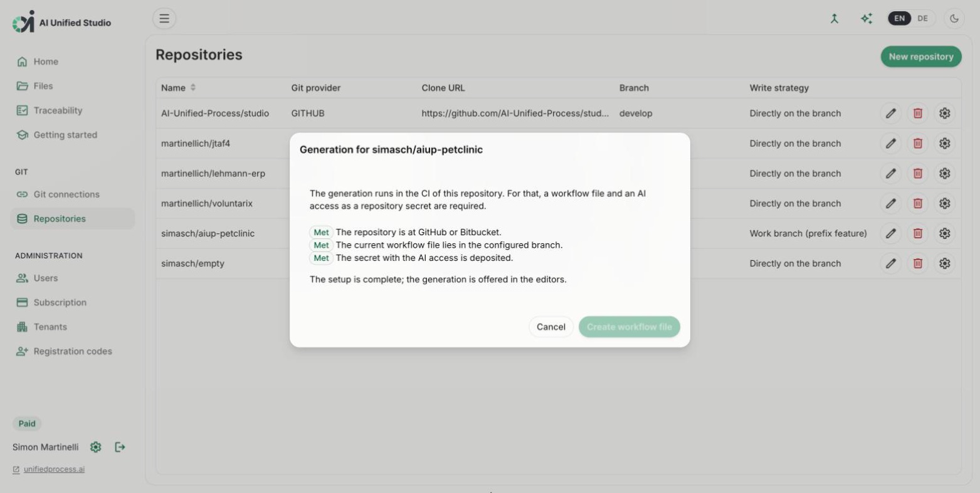
Task: Open Subscription page
Action: [x=72, y=302]
